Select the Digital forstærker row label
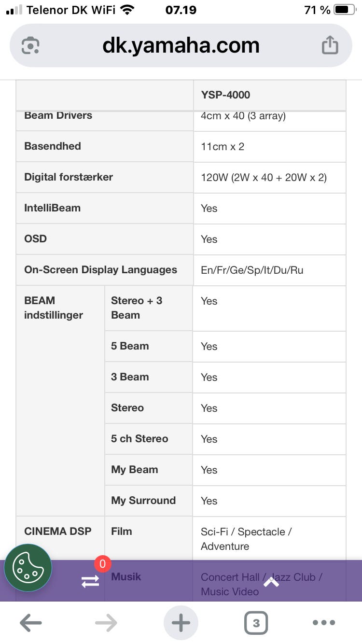Viewport: 362px width, 644px height. tap(69, 177)
